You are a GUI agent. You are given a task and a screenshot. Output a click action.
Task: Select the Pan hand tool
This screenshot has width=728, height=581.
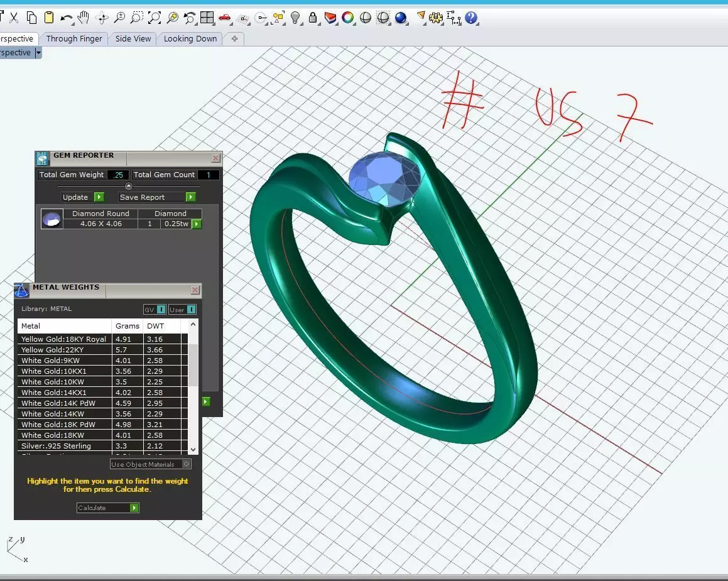tap(84, 18)
